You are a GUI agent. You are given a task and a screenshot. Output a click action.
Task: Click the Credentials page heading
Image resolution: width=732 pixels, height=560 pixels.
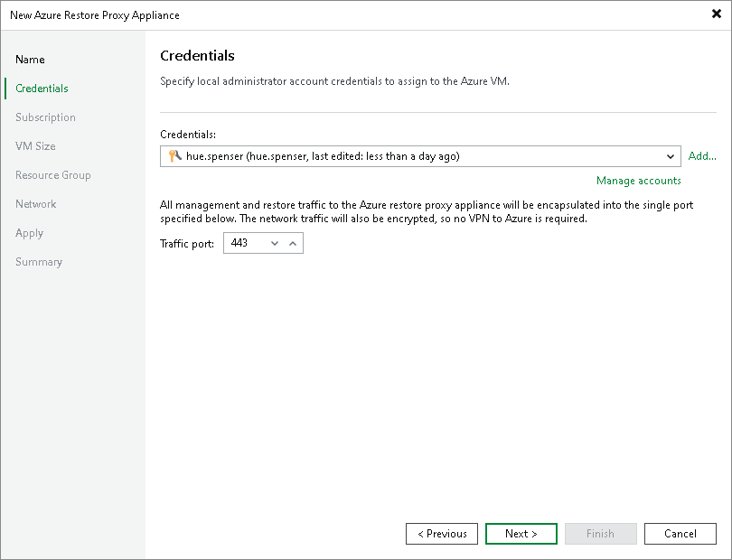coord(197,55)
